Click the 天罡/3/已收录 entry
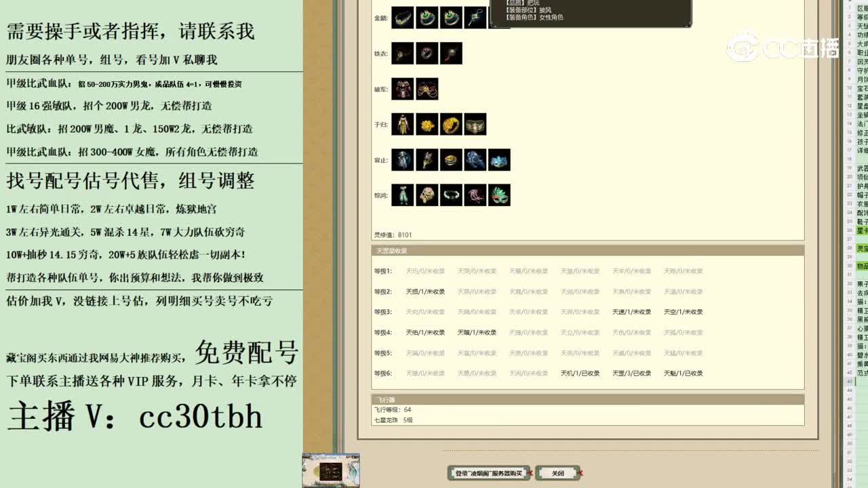The image size is (868, 488). [x=631, y=373]
